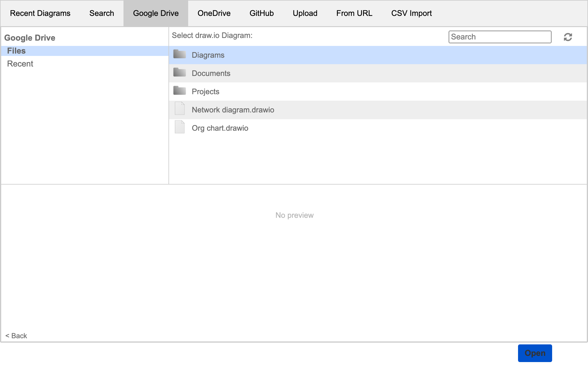The image size is (588, 365).
Task: Select the Diagrams folder name
Action: (208, 55)
